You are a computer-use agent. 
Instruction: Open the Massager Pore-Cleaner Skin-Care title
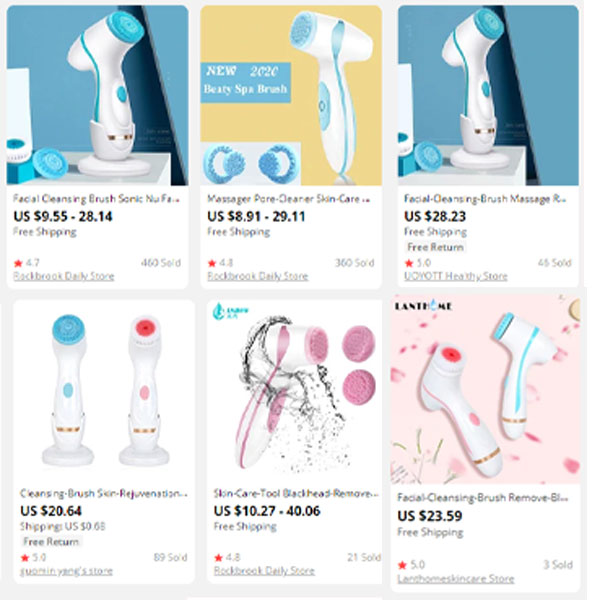[289, 199]
